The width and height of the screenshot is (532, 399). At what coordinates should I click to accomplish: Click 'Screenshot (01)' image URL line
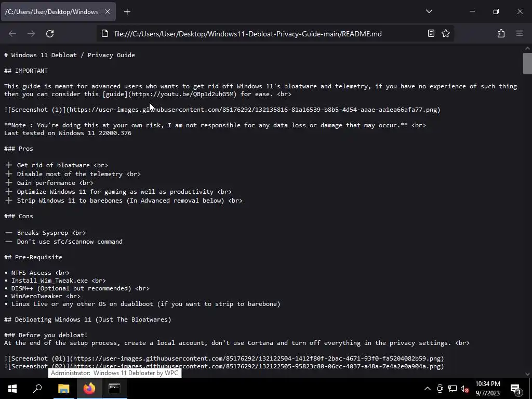click(x=224, y=358)
